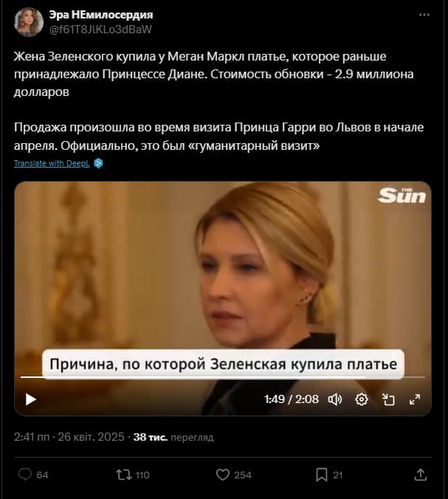
Task: Toggle picture-in-picture mode icon
Action: tap(388, 399)
